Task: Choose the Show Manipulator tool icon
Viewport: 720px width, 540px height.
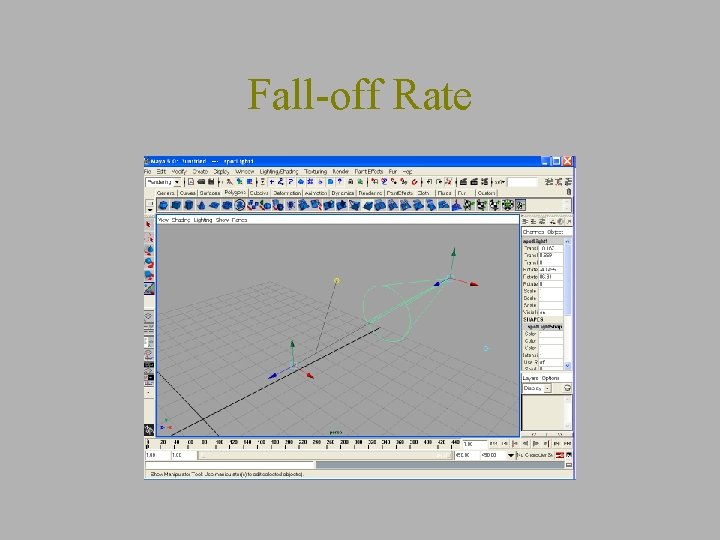Action: pyautogui.click(x=149, y=288)
